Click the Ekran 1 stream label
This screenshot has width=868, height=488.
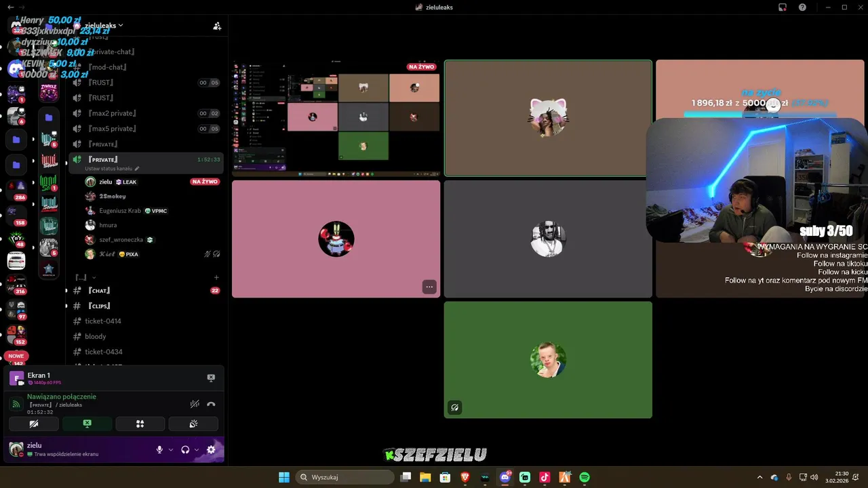point(39,375)
